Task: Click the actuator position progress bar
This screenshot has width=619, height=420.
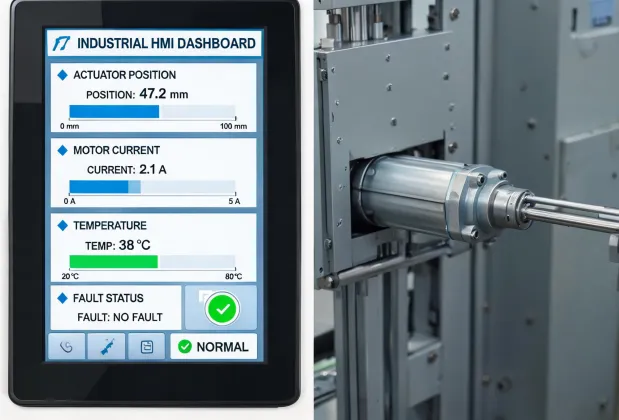Action: (152, 112)
